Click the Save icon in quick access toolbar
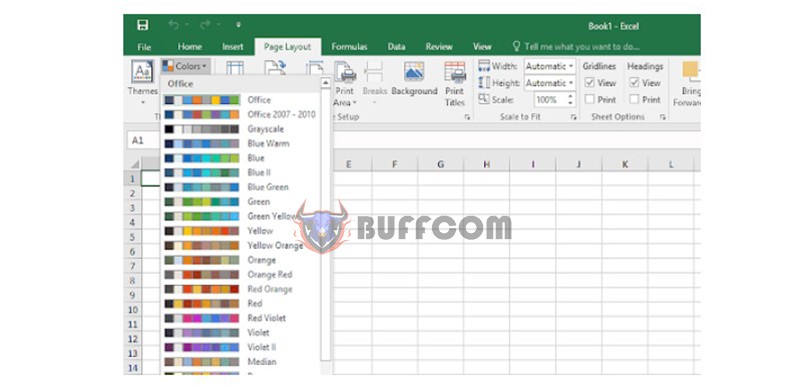The width and height of the screenshot is (800, 390). 143,25
